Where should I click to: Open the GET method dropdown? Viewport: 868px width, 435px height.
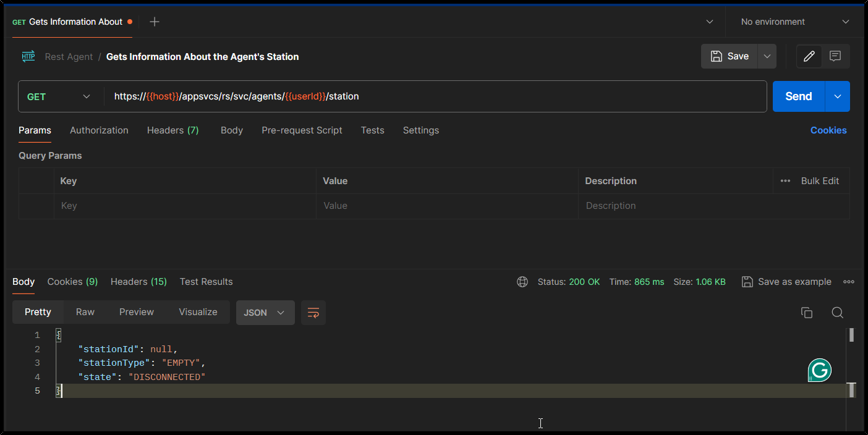(x=59, y=96)
